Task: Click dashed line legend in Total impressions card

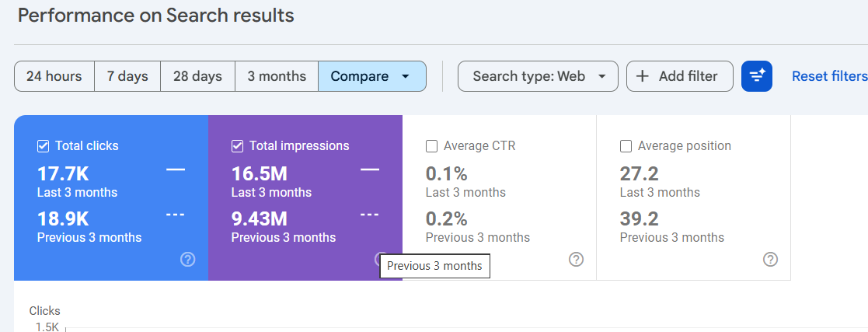Action: click(x=370, y=215)
